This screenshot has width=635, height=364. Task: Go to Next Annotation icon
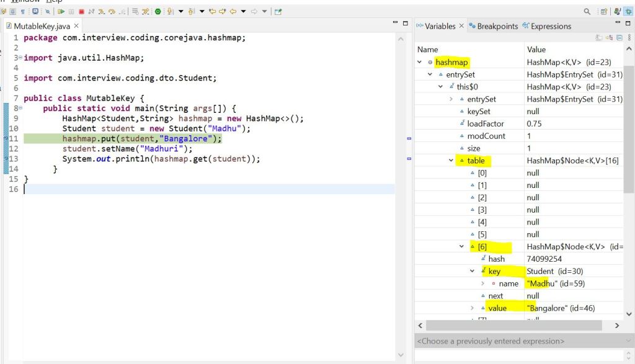(170, 11)
